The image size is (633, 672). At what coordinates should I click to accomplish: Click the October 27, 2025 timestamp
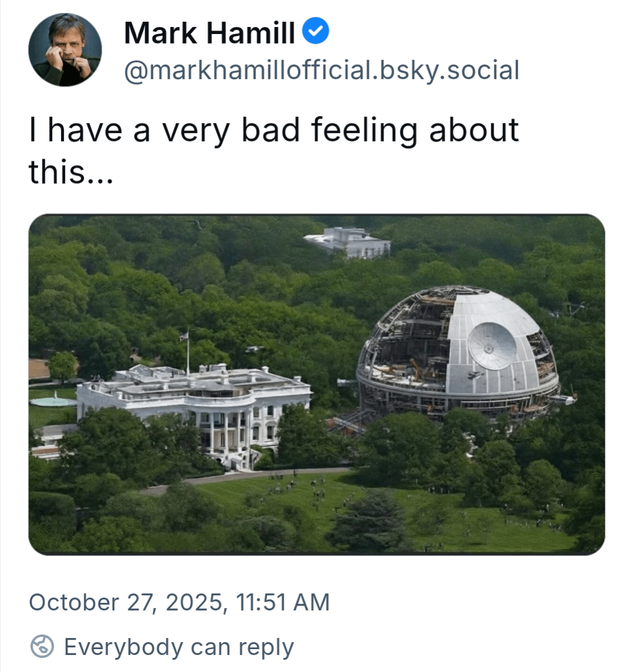[179, 602]
